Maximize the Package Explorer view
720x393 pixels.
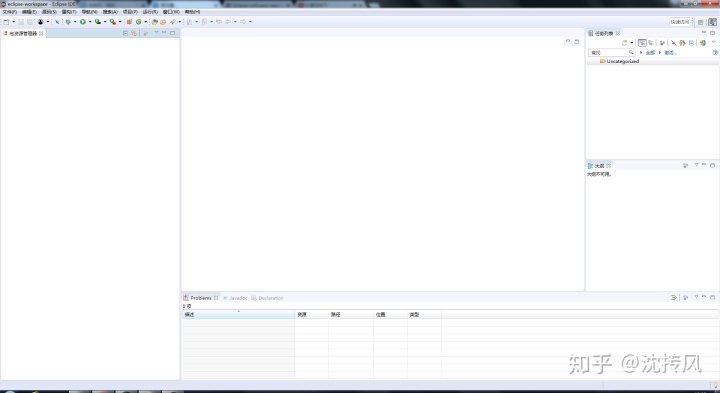click(x=173, y=33)
